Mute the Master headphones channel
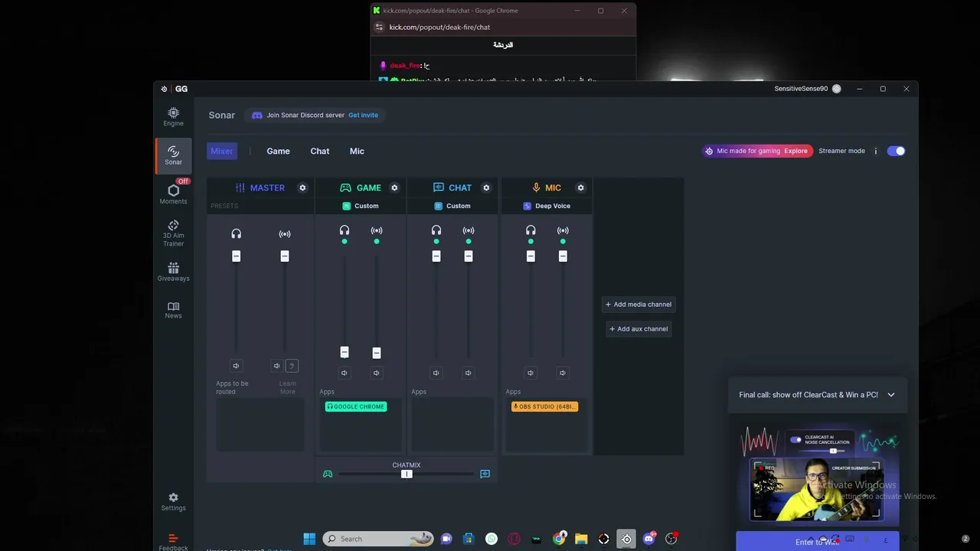Viewport: 980px width, 551px height. tap(236, 366)
